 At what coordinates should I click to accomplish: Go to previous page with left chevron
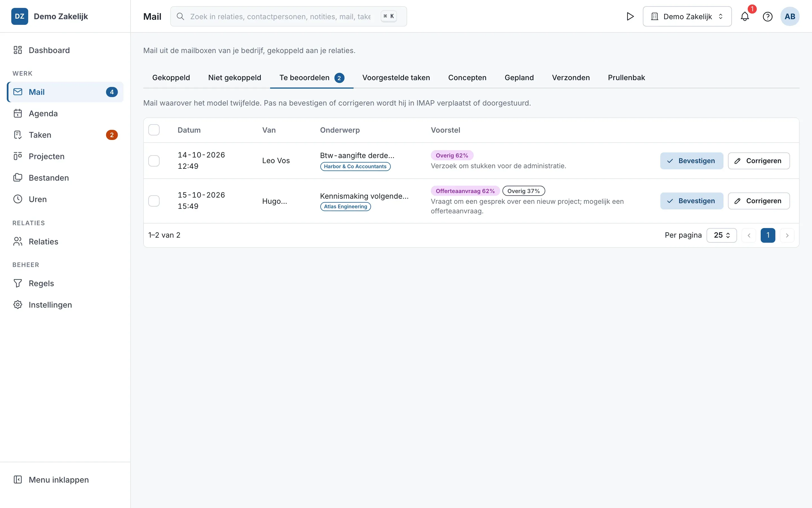[749, 235]
